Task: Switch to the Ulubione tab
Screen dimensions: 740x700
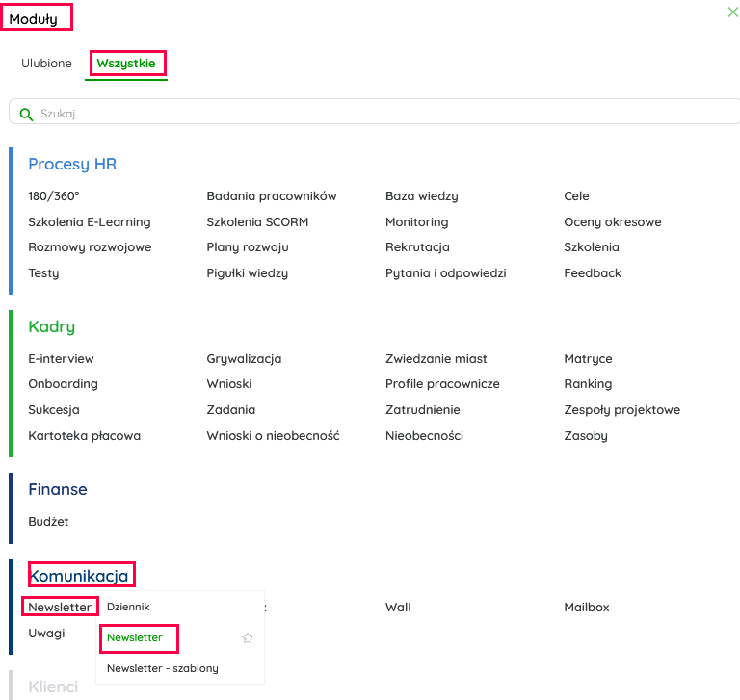Action: (46, 64)
